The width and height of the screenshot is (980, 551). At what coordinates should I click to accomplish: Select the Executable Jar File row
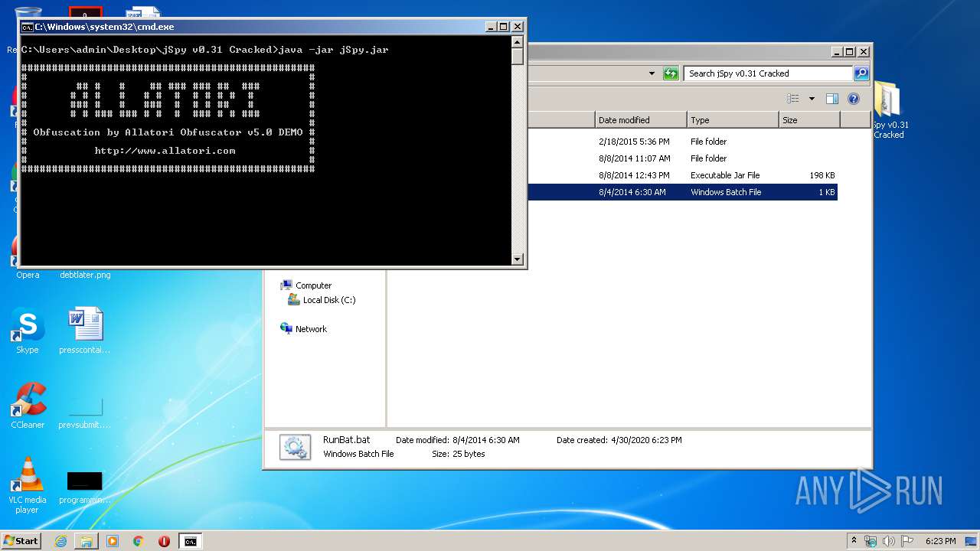pos(612,175)
